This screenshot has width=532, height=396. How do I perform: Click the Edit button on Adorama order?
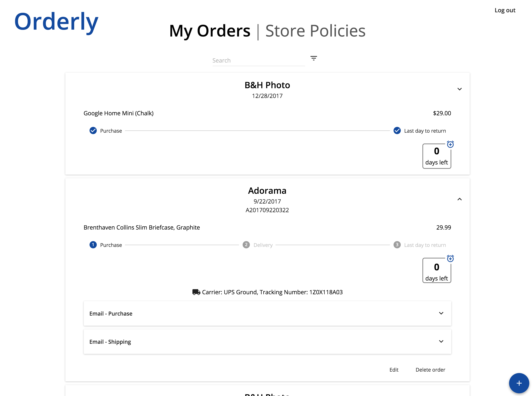(x=394, y=370)
